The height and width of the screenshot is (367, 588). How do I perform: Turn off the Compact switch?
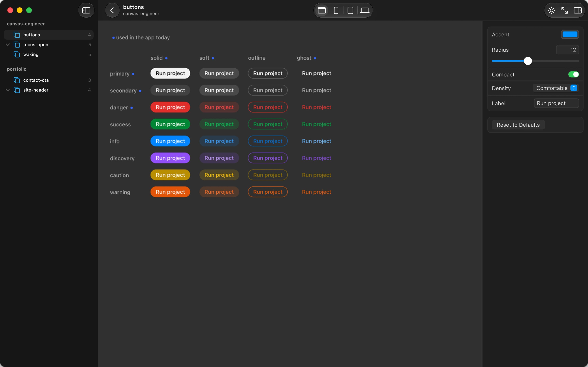point(573,75)
